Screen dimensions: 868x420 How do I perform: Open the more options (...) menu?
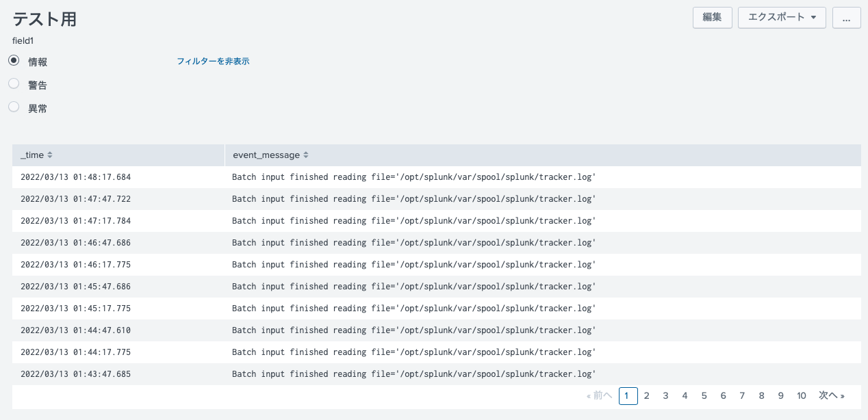tap(846, 18)
